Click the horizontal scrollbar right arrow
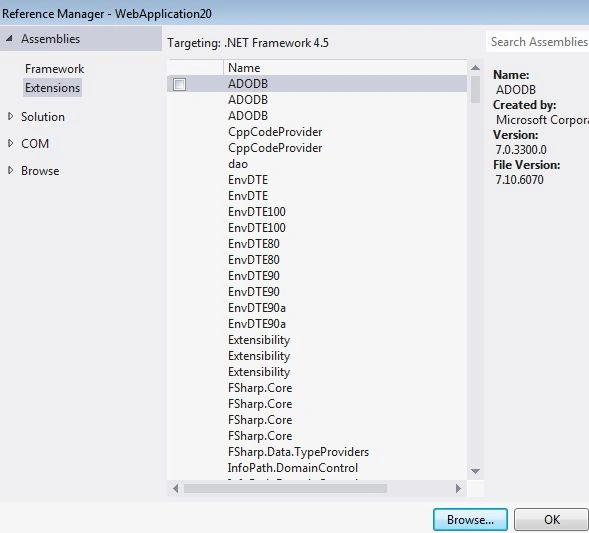589x533 pixels. (x=458, y=488)
